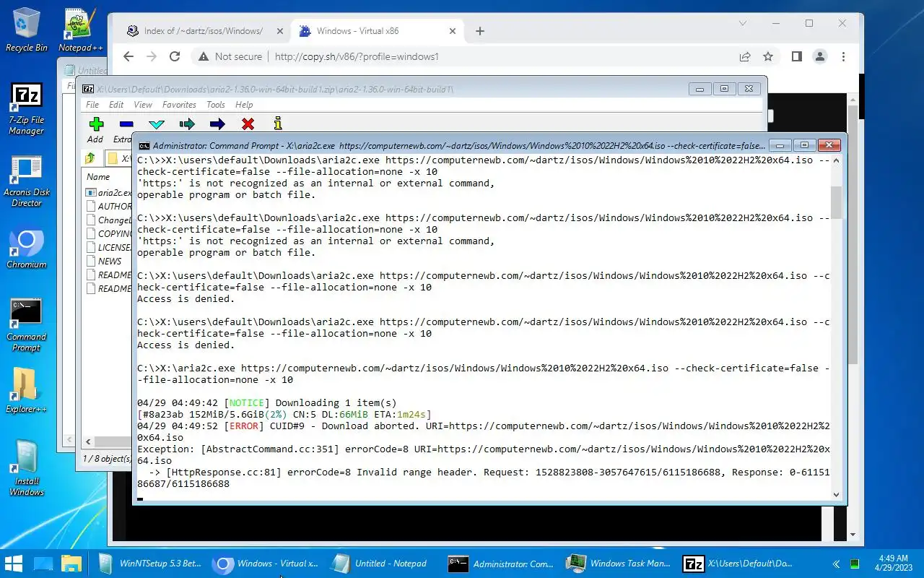This screenshot has width=924, height=578.
Task: Select Install Windows desktop icon
Action: coord(27,469)
